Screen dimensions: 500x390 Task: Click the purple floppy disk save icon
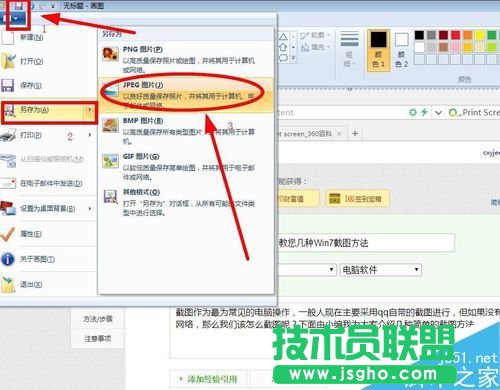(x=7, y=85)
